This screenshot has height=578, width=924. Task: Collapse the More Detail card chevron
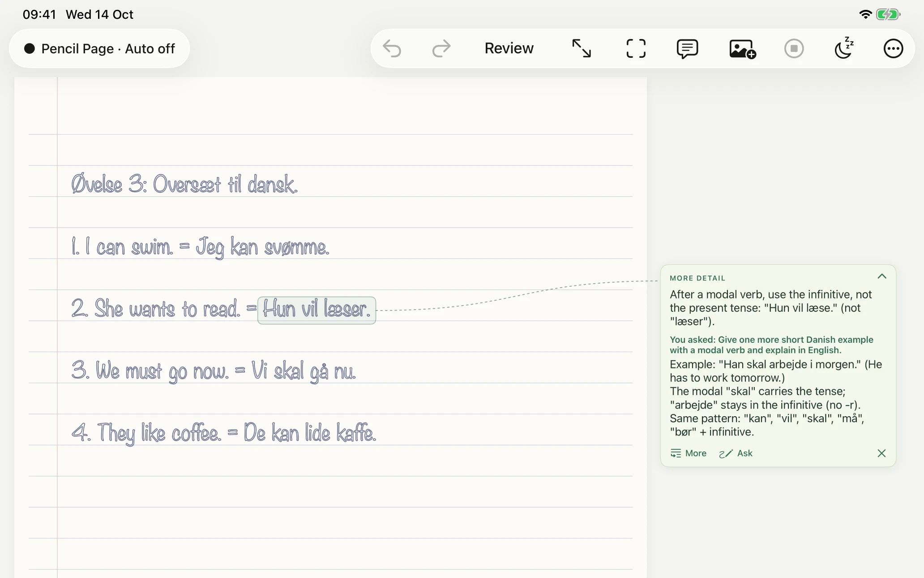pyautogui.click(x=882, y=276)
